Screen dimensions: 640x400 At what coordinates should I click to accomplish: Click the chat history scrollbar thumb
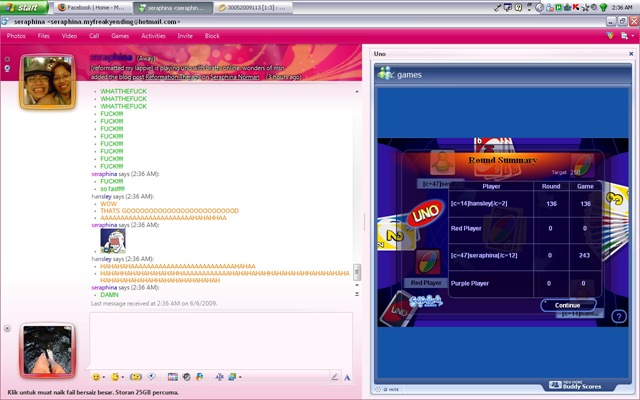(x=357, y=271)
